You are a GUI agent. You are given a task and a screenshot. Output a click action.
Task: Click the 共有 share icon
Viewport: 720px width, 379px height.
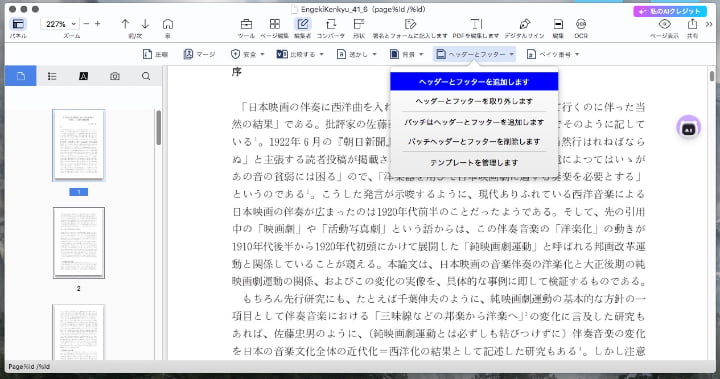[x=692, y=24]
